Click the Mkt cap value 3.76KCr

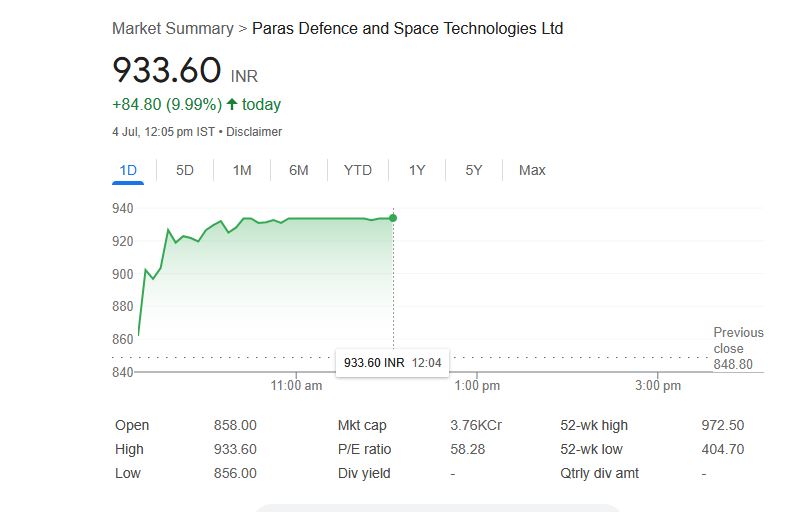click(476, 425)
